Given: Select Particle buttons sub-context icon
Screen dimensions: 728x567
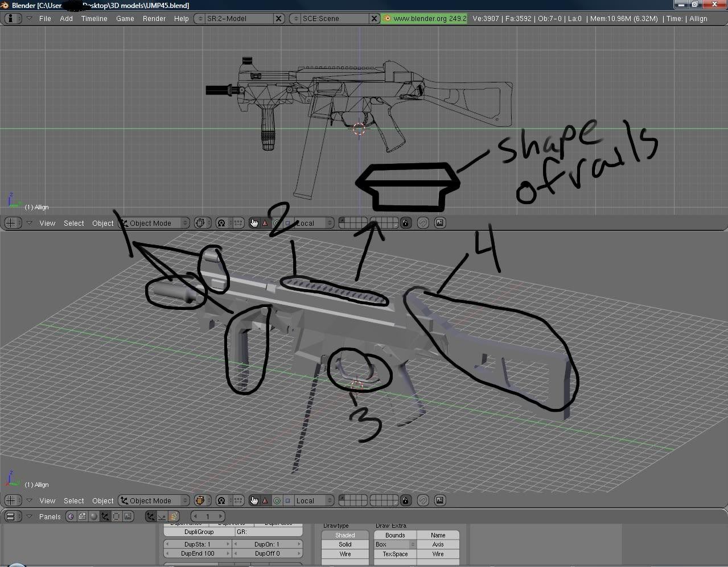Looking at the screenshot, I should click(174, 516).
